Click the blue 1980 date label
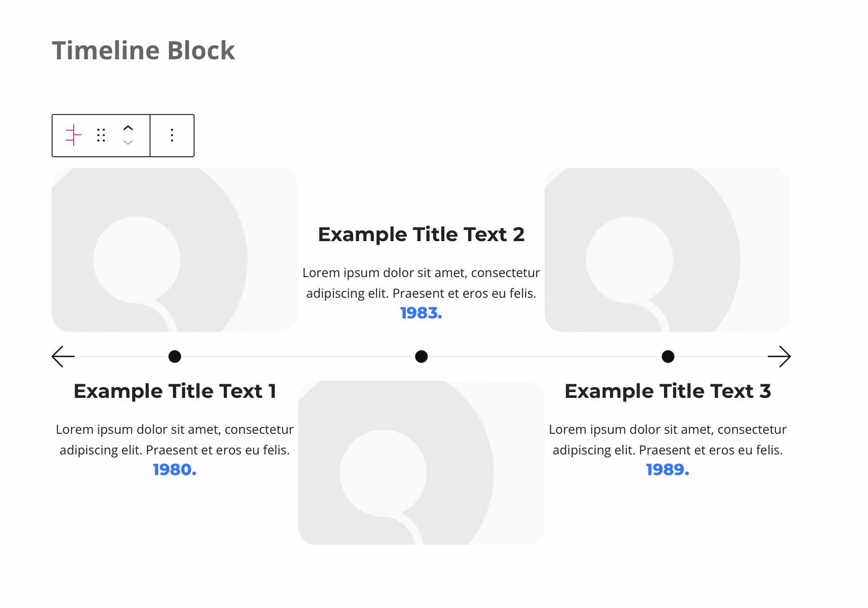The image size is (868, 608). tap(175, 470)
